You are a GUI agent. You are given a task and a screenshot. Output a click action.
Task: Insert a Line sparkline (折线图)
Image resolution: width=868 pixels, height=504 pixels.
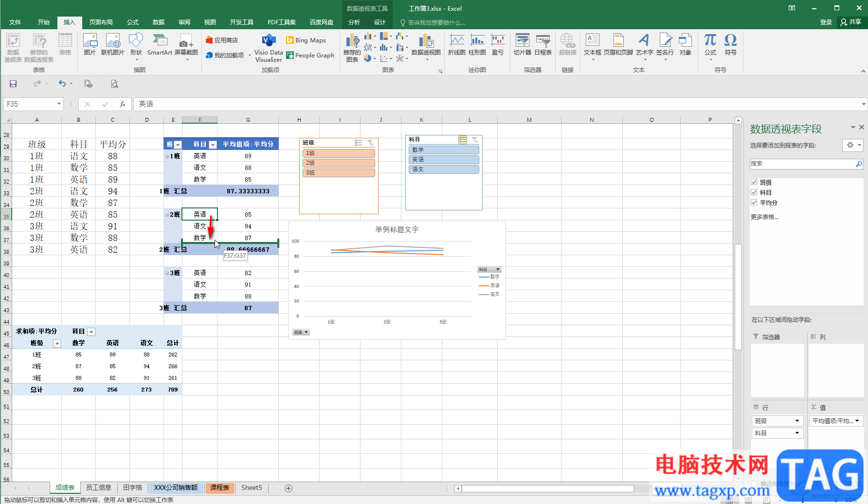tap(457, 45)
